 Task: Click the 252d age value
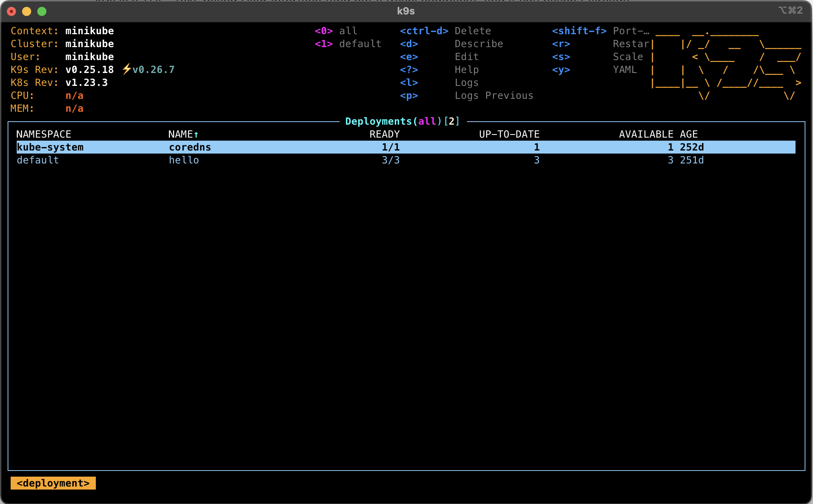click(692, 147)
